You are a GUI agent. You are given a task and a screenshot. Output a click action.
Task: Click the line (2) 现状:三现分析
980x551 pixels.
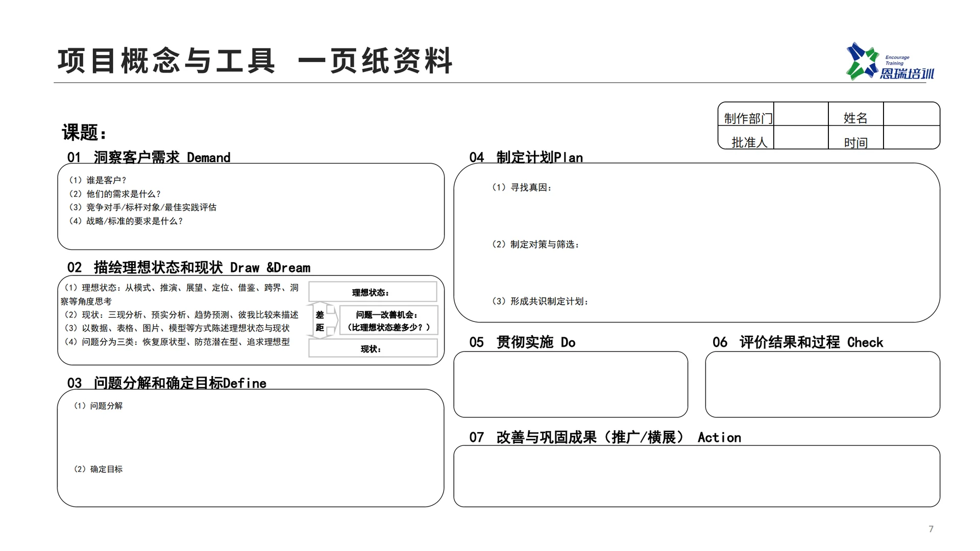181,315
